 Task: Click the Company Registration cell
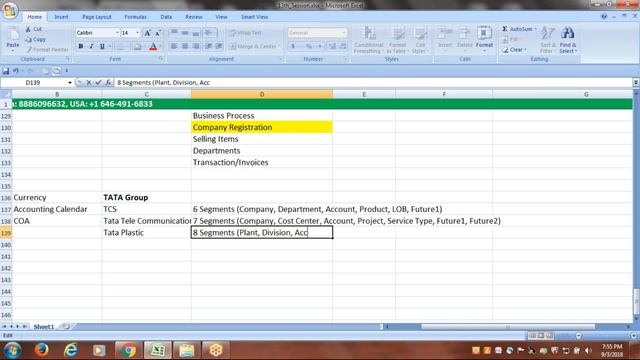(262, 127)
